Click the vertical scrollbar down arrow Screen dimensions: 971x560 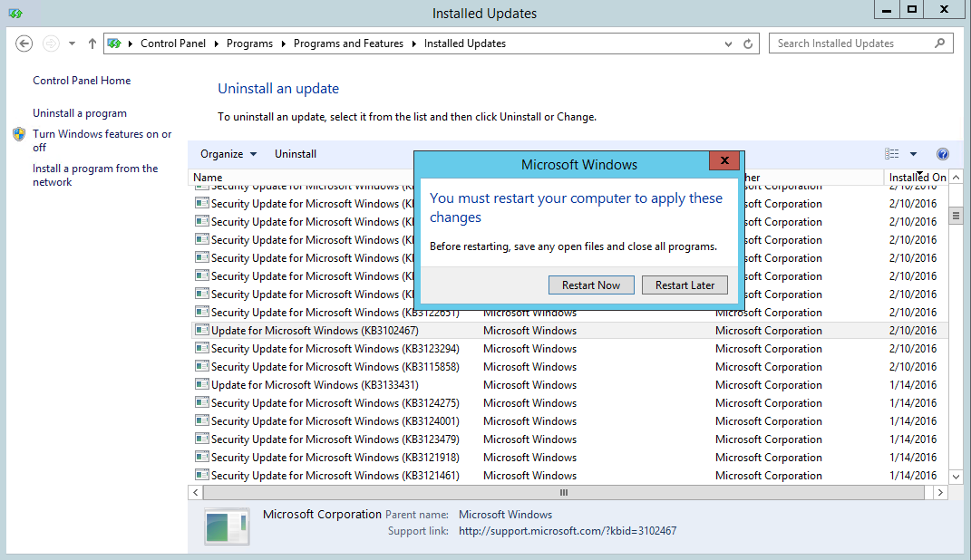pos(956,477)
